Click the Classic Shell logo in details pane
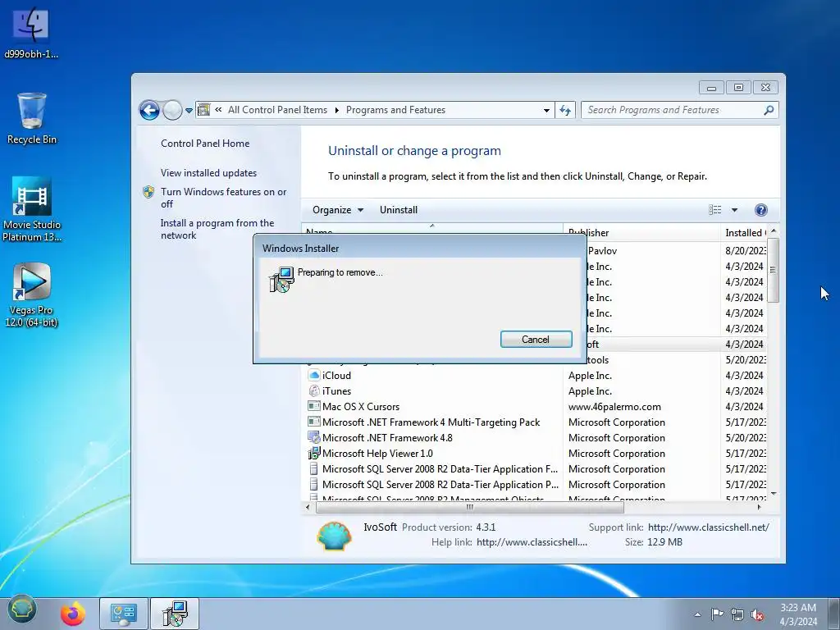Screen dimensions: 840x630 tap(335, 536)
